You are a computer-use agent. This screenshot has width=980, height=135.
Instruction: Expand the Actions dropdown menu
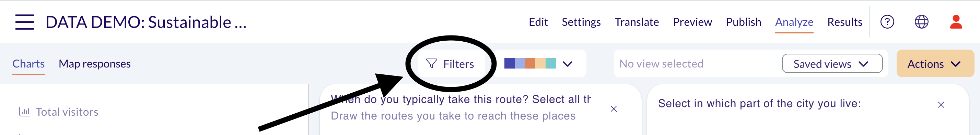click(935, 64)
